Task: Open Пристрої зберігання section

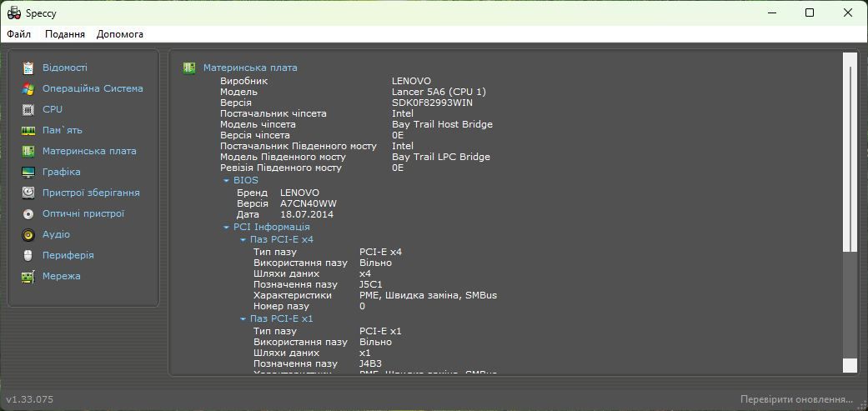Action: (91, 193)
